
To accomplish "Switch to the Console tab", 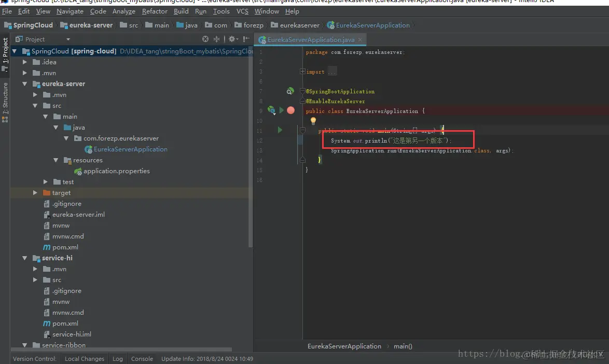I will 142,359.
